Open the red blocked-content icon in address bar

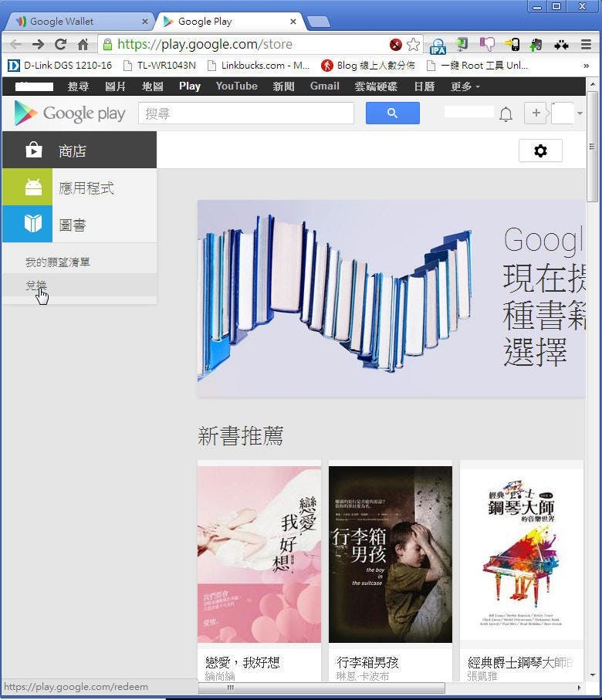(x=396, y=44)
